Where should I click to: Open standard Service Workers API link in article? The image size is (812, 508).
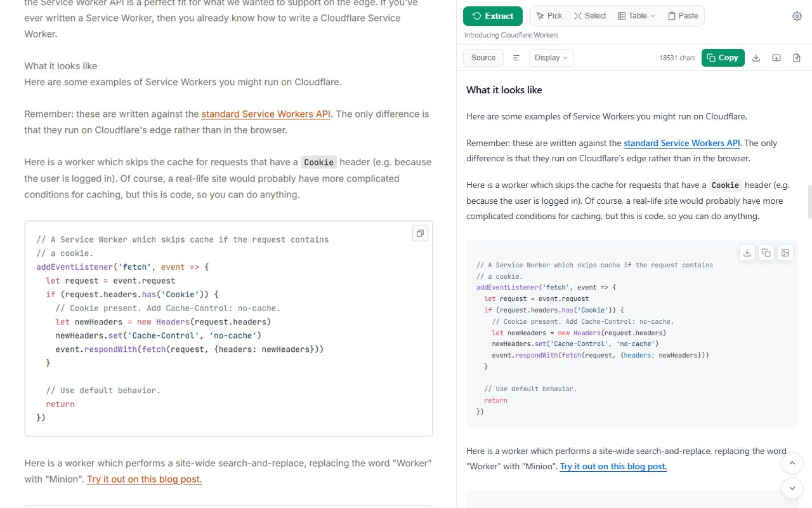266,114
